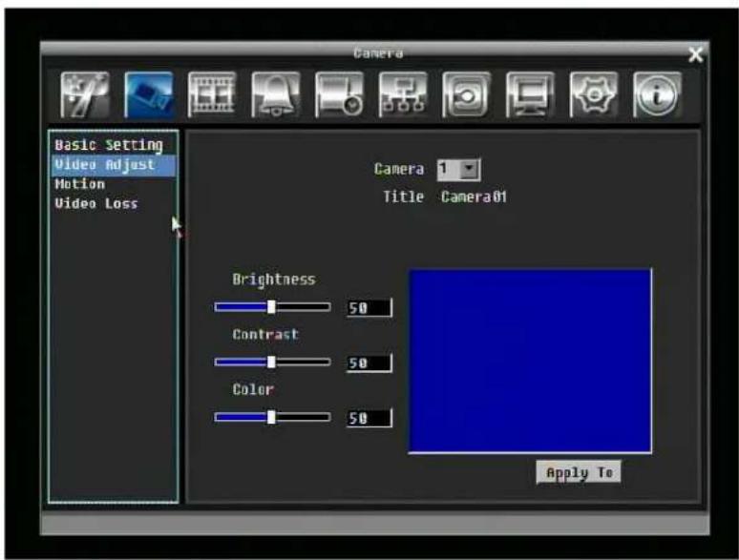Click the Camera01 title text
Image resolution: width=739 pixels, height=560 pixels.
click(x=475, y=197)
